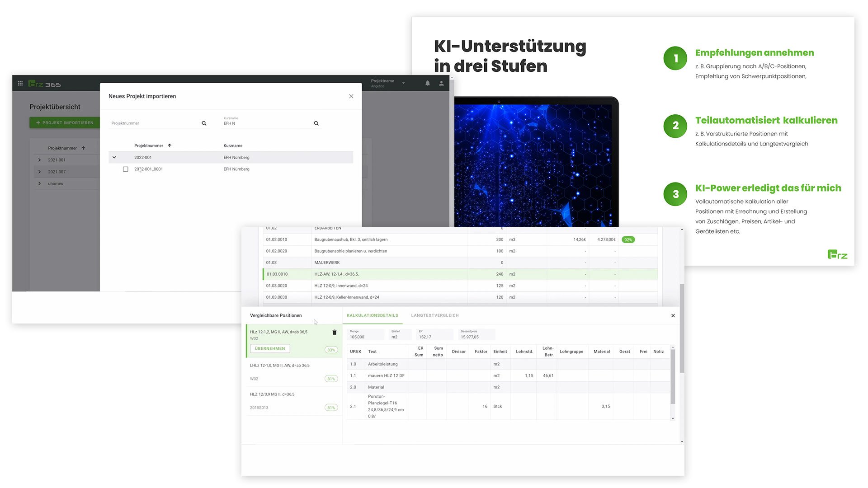Screen dimensions: 868x488
Task: Click the laptop image on the slide
Action: (536, 162)
